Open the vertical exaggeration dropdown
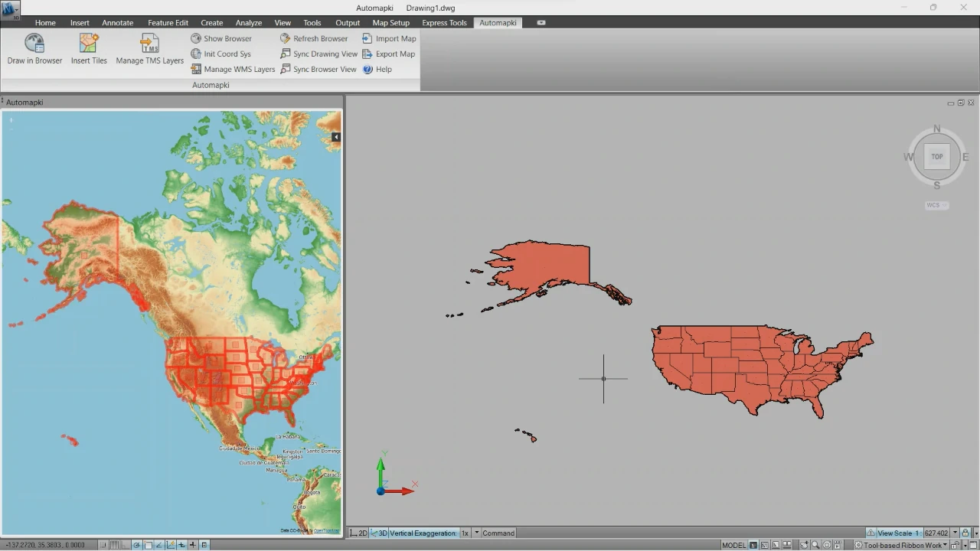This screenshot has width=980, height=551. [x=476, y=533]
